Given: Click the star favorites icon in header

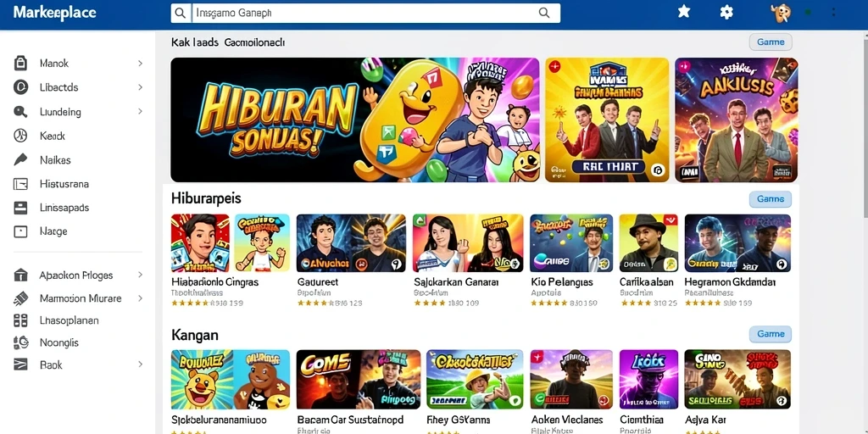Looking at the screenshot, I should (684, 12).
